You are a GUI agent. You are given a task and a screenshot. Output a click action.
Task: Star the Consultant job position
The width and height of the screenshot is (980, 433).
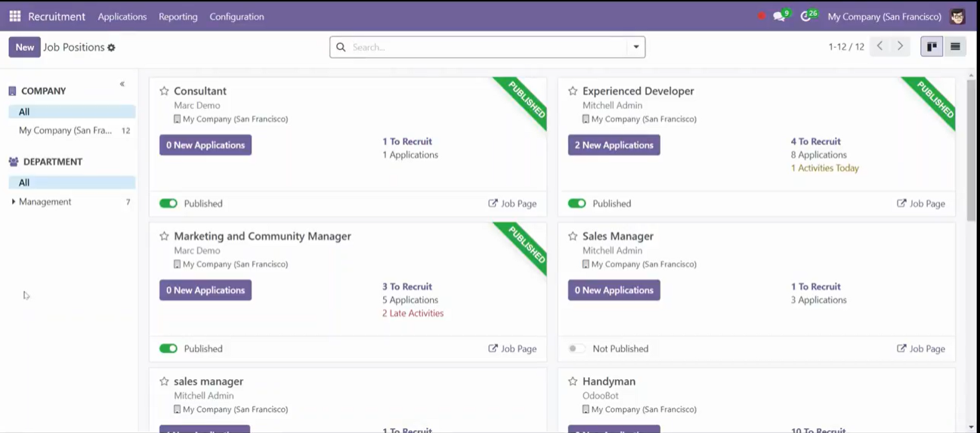(x=164, y=91)
